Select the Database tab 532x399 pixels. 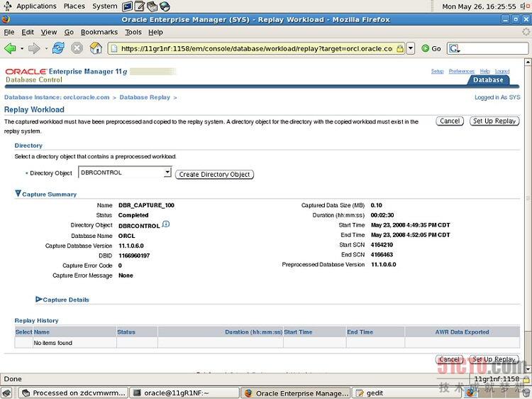tap(488, 80)
